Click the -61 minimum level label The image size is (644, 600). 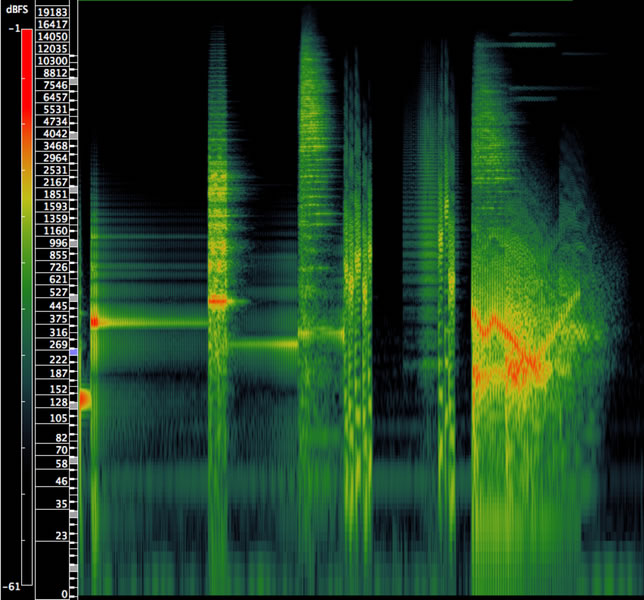tap(12, 586)
